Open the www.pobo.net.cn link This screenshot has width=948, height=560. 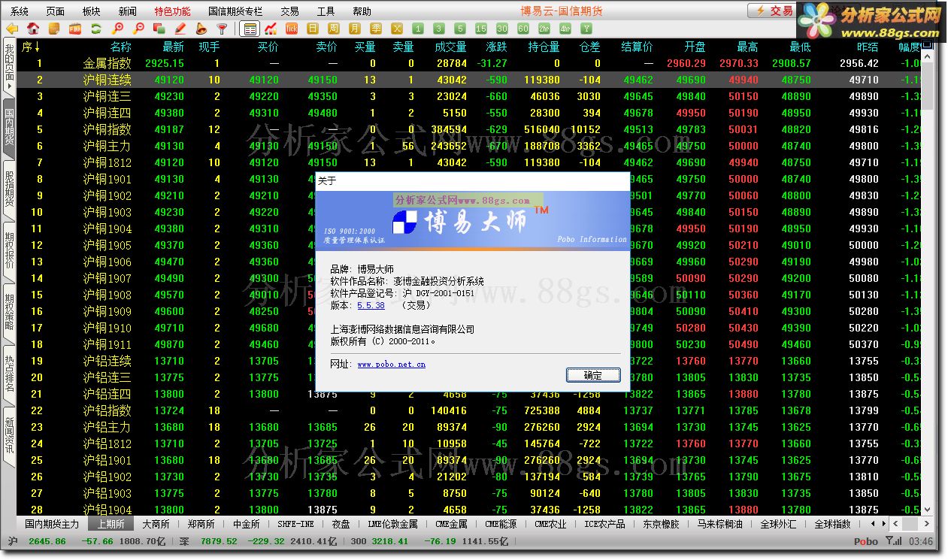[x=391, y=364]
